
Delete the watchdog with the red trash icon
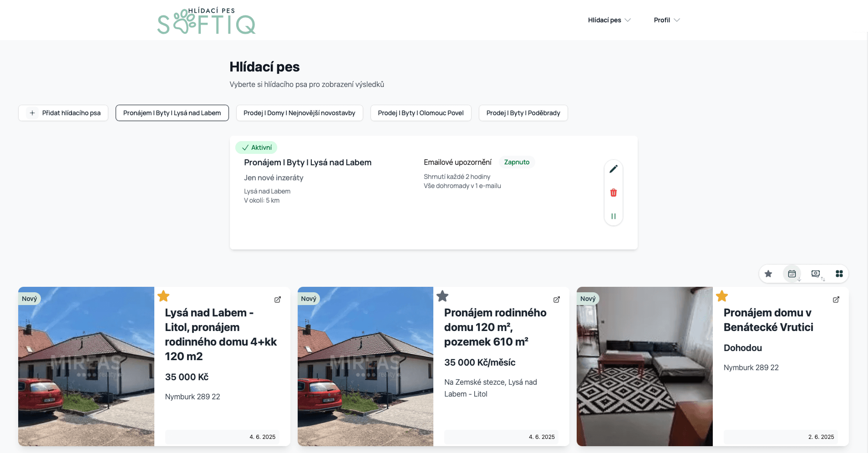click(x=613, y=193)
